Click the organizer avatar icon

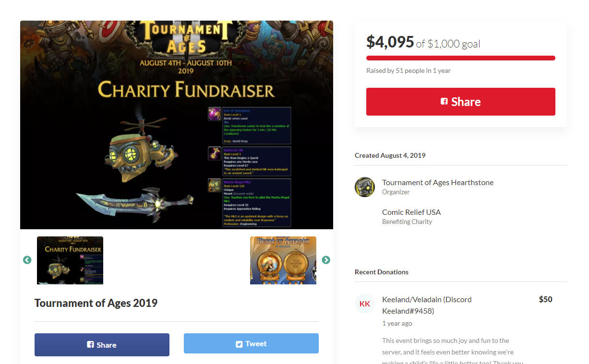pos(365,187)
